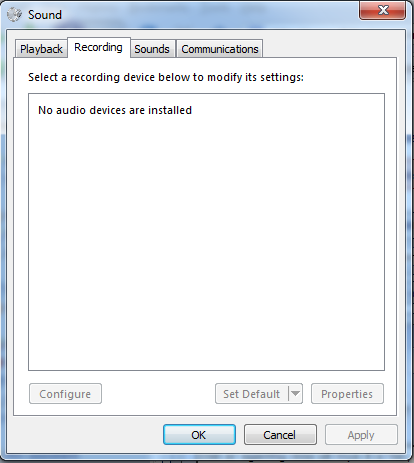Select the Recording tab
This screenshot has width=414, height=463.
tap(99, 47)
